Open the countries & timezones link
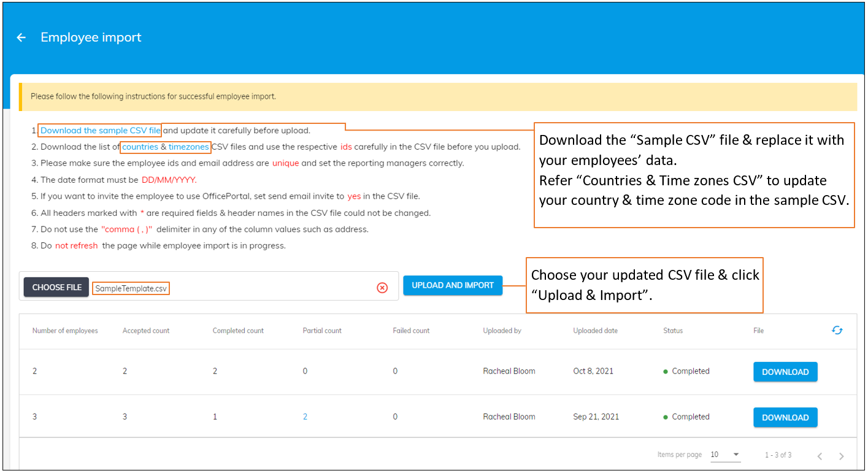The image size is (868, 473). click(x=165, y=147)
